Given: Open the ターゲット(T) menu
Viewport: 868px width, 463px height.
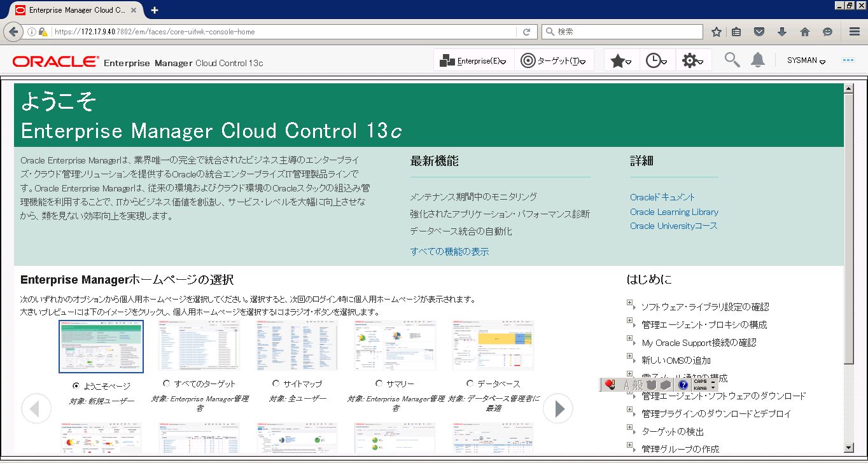Looking at the screenshot, I should coord(554,60).
